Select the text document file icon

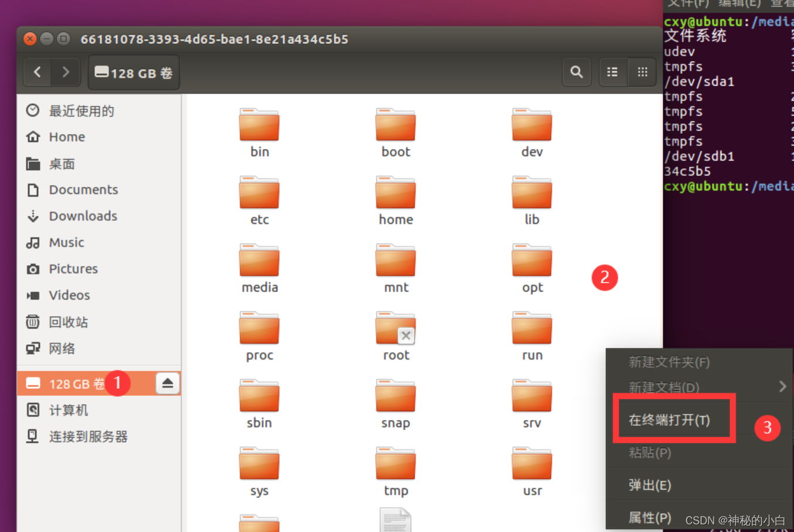[396, 520]
